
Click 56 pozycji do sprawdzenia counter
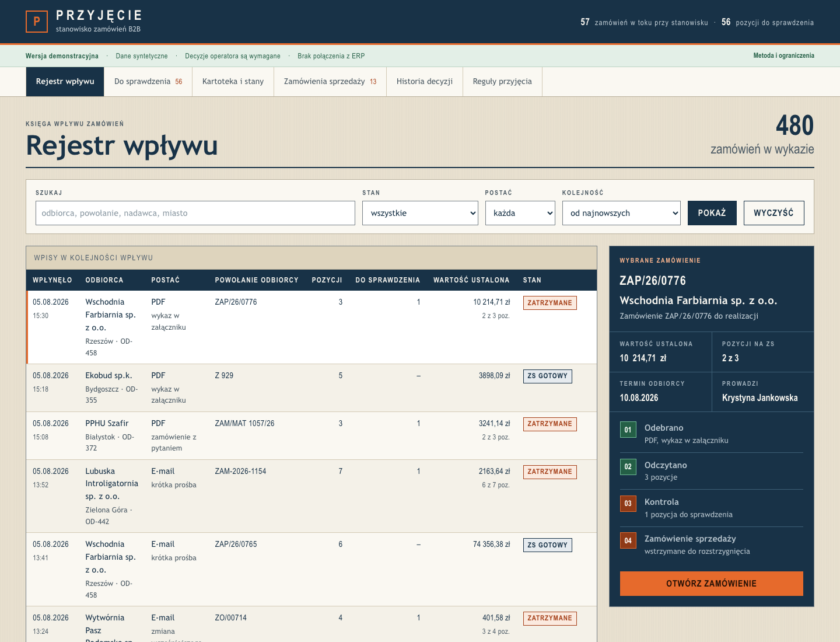tap(768, 22)
